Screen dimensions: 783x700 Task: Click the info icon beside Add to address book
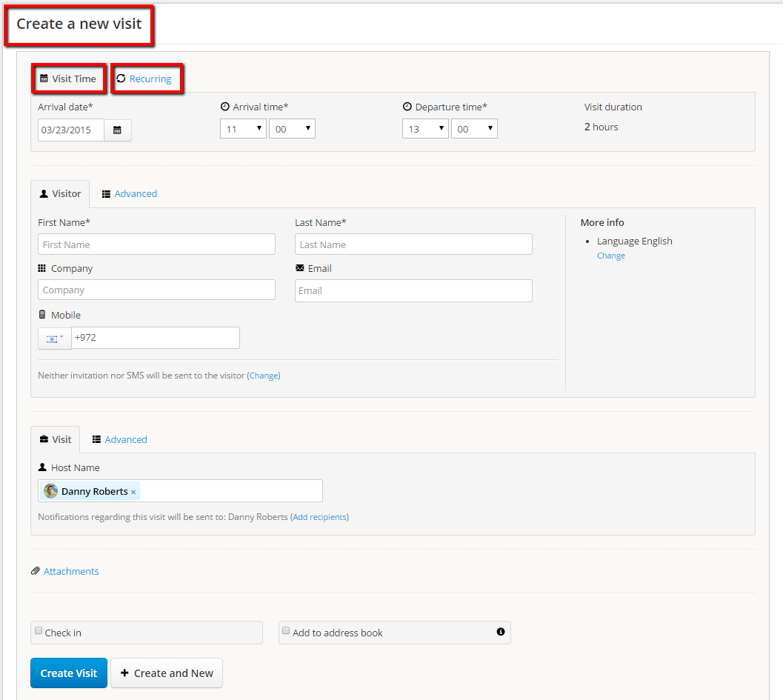(501, 632)
